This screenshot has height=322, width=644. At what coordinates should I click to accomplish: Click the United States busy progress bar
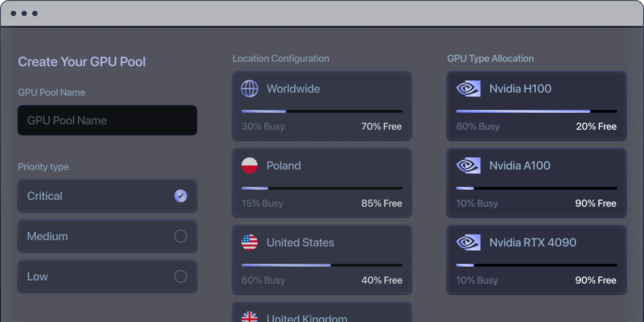pyautogui.click(x=322, y=265)
